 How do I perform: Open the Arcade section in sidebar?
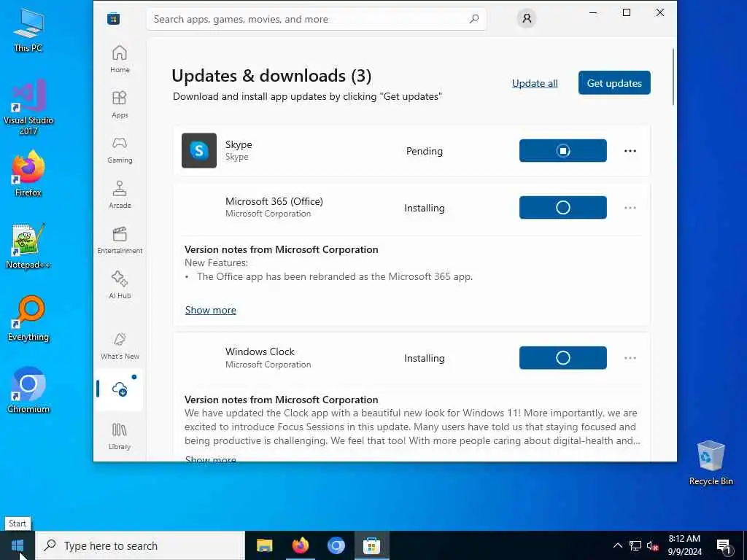[120, 195]
